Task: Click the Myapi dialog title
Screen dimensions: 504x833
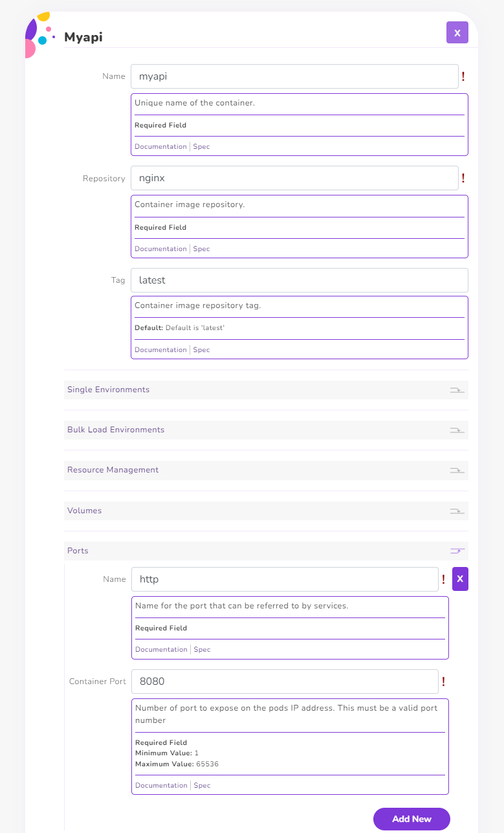Action: pyautogui.click(x=83, y=37)
